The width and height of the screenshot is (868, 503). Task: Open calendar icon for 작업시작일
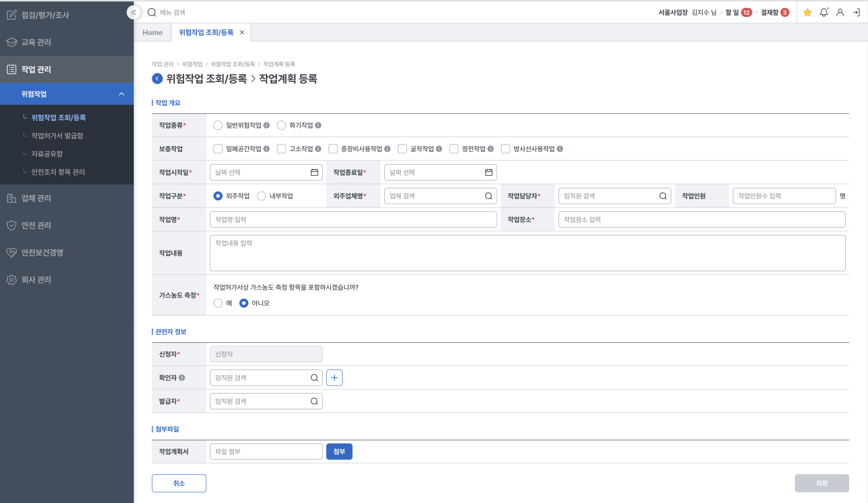coord(314,172)
